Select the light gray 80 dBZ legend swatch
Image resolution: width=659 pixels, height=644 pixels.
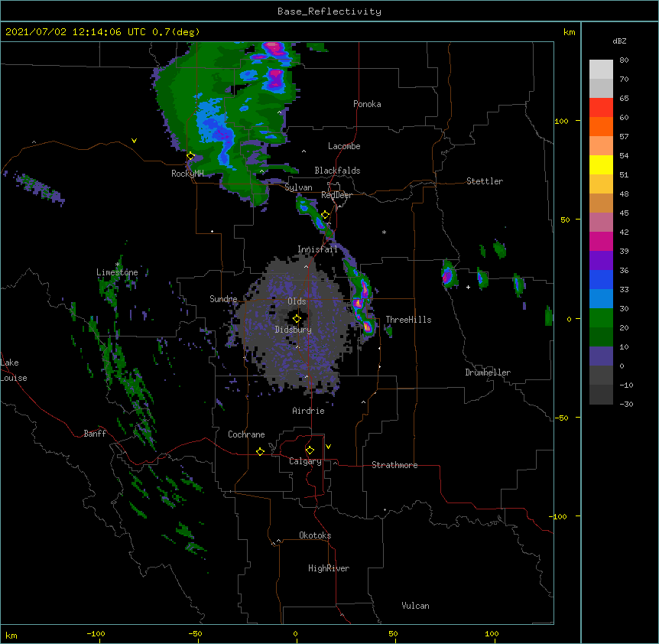(x=601, y=70)
